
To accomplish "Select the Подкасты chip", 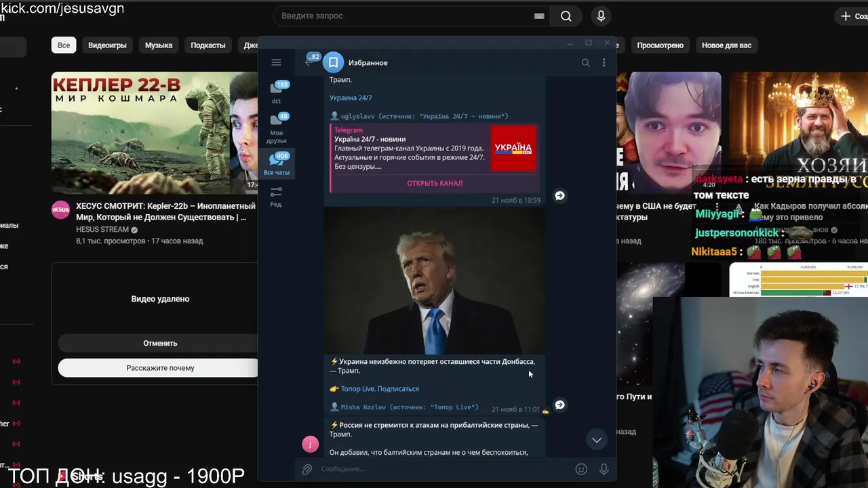I will click(x=208, y=45).
